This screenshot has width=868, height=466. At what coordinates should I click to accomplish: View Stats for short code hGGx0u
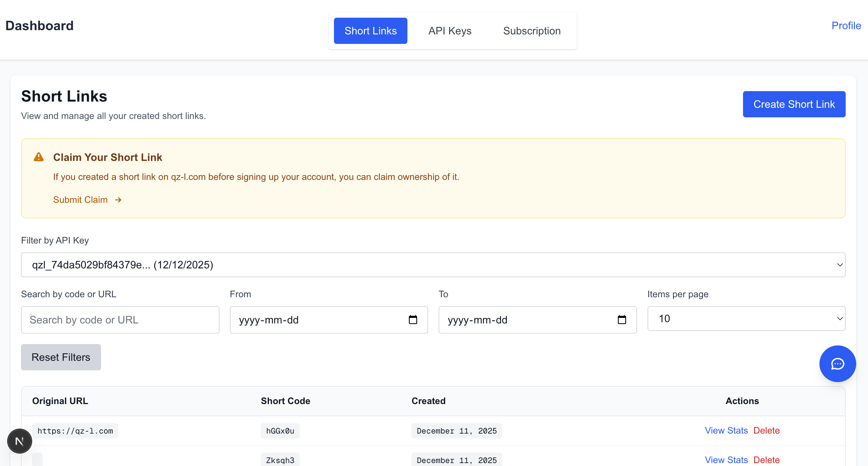[726, 430]
